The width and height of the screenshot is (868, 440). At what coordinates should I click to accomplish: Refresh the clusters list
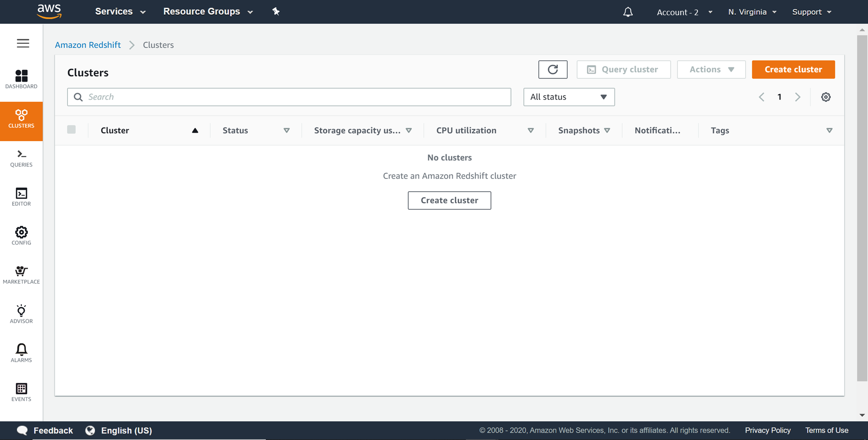553,69
